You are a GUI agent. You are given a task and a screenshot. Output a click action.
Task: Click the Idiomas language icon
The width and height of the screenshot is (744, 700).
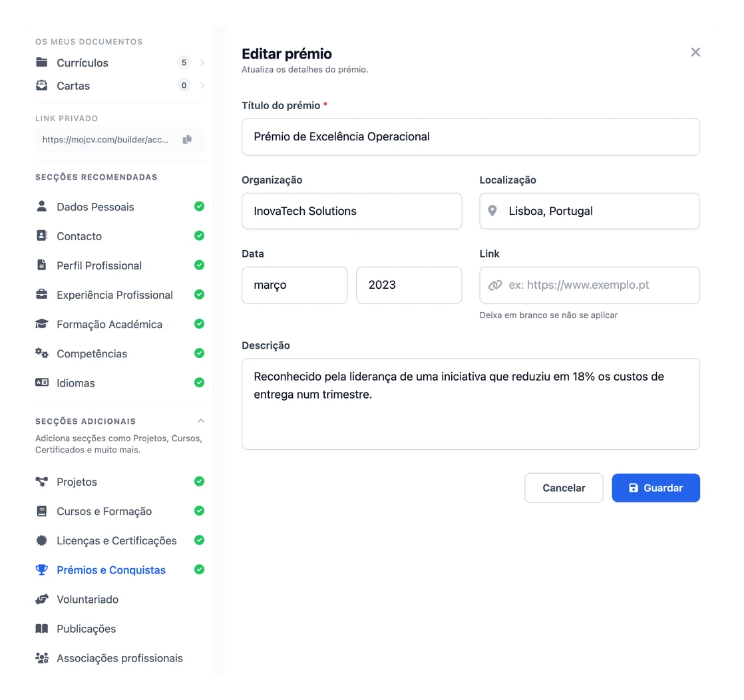pos(42,383)
